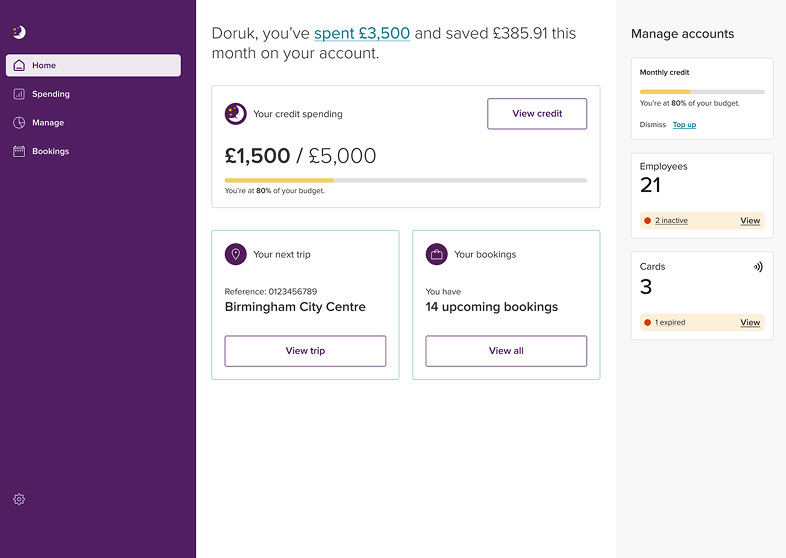View the 2 inactive employees link
This screenshot has height=558, width=786.
[x=671, y=220]
